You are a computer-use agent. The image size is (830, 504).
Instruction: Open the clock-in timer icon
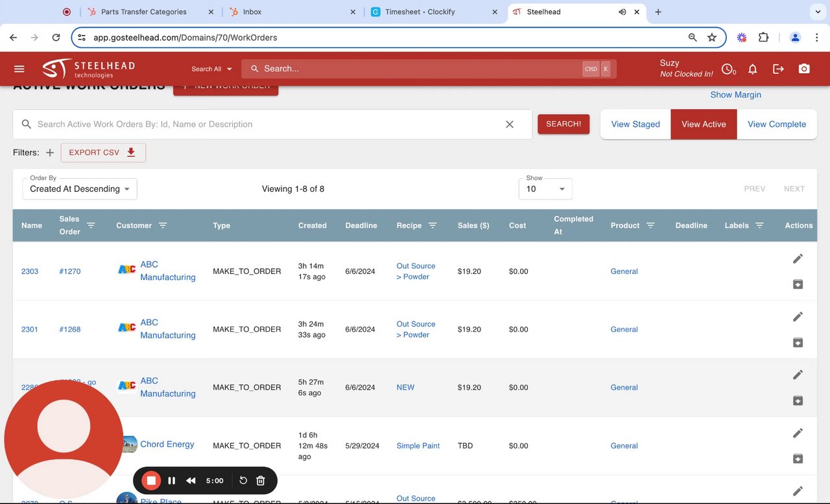pos(729,69)
